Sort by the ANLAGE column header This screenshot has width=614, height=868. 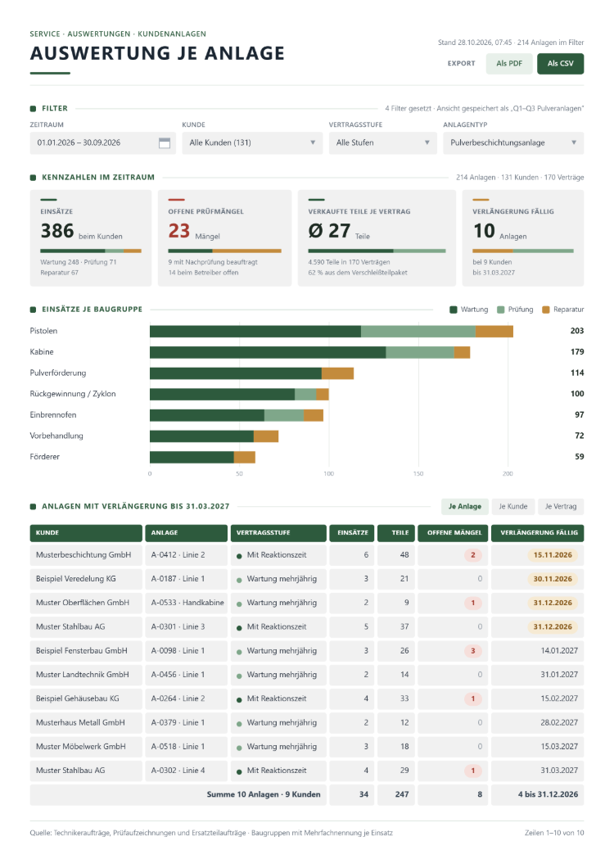click(186, 533)
